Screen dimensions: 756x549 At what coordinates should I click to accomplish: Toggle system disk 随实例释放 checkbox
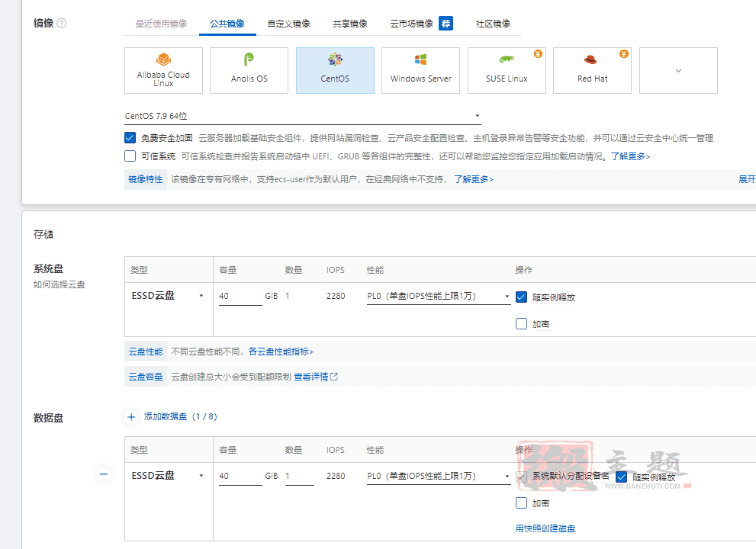pyautogui.click(x=521, y=297)
